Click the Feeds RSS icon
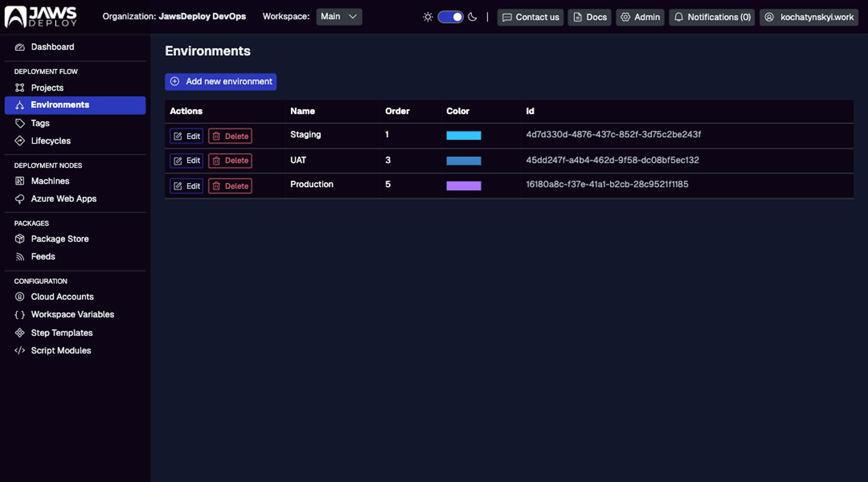Viewport: 868px width, 482px height. [x=19, y=257]
